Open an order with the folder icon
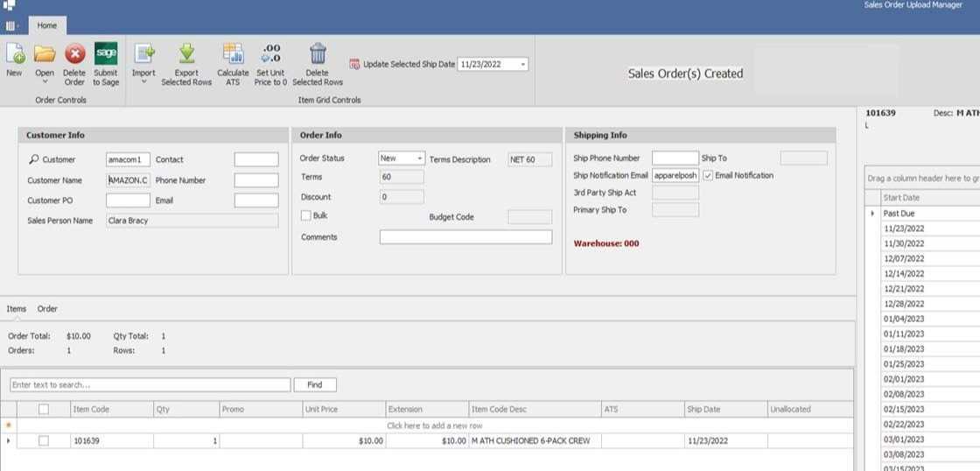The width and height of the screenshot is (980, 471). pos(45,53)
